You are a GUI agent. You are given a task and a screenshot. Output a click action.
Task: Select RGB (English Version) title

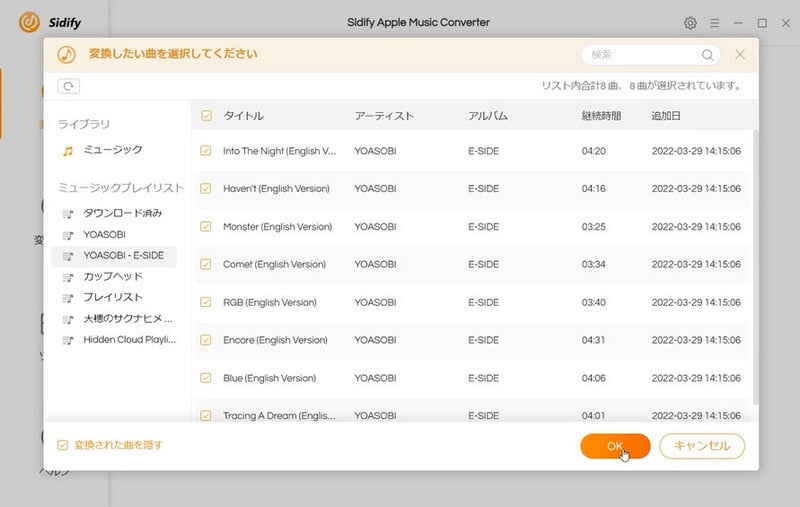click(x=270, y=302)
